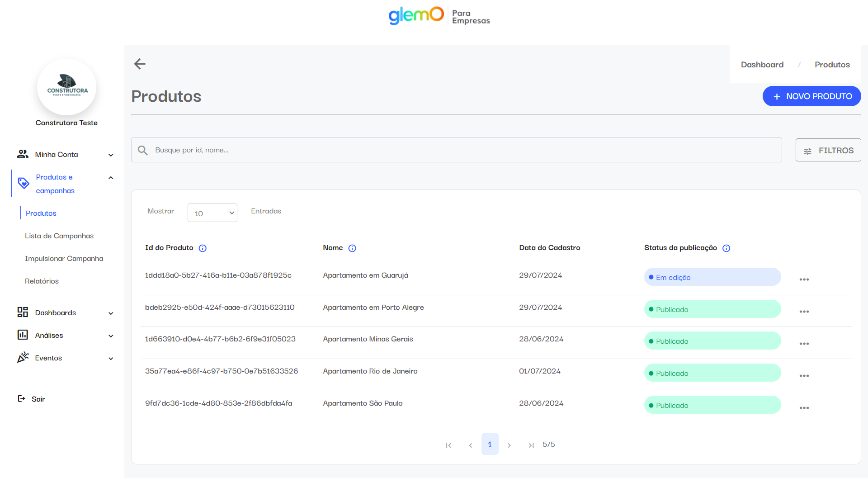The width and height of the screenshot is (868, 478).
Task: Go to the next page arrow
Action: tap(509, 445)
